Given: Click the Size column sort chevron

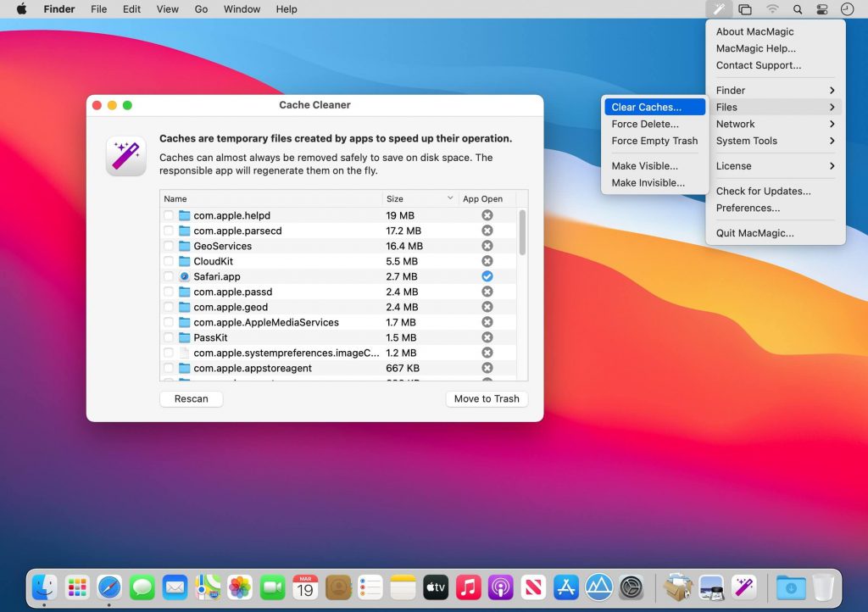Looking at the screenshot, I should (451, 198).
